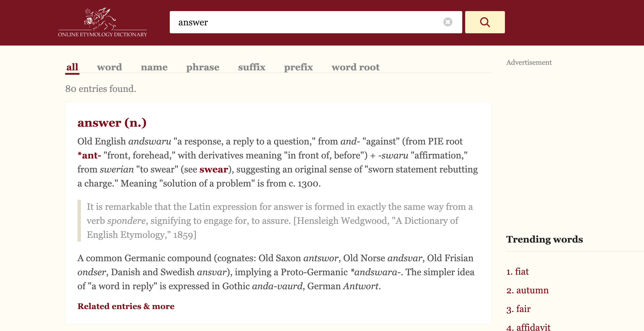Open trending word "fiat"
Screen dimensions: 644x331
522,271
